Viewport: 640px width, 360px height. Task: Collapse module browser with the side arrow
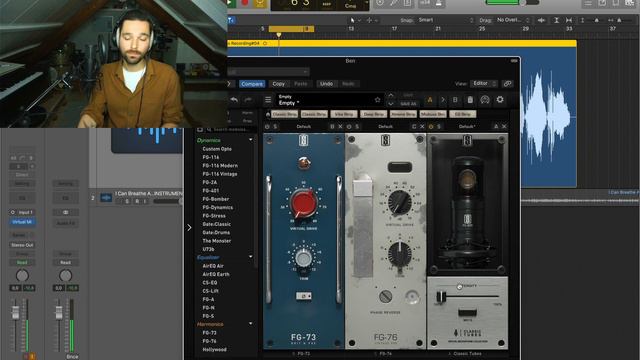tap(189, 227)
